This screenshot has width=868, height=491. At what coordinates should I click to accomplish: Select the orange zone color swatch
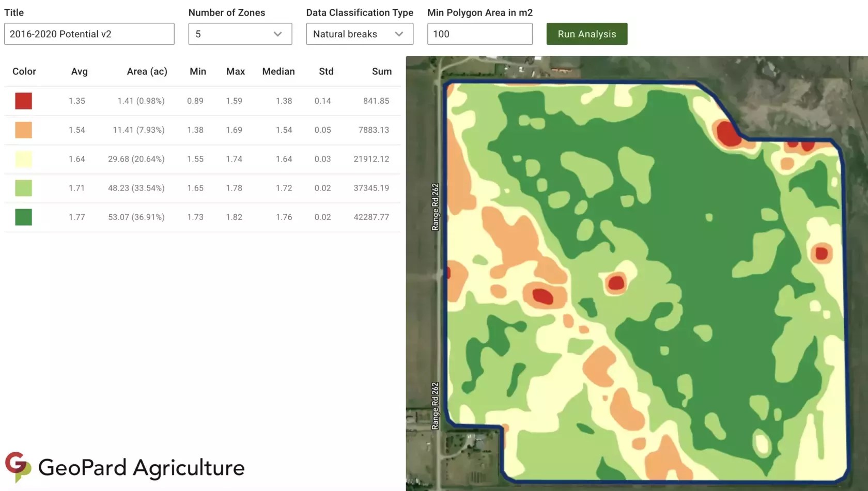(x=23, y=130)
